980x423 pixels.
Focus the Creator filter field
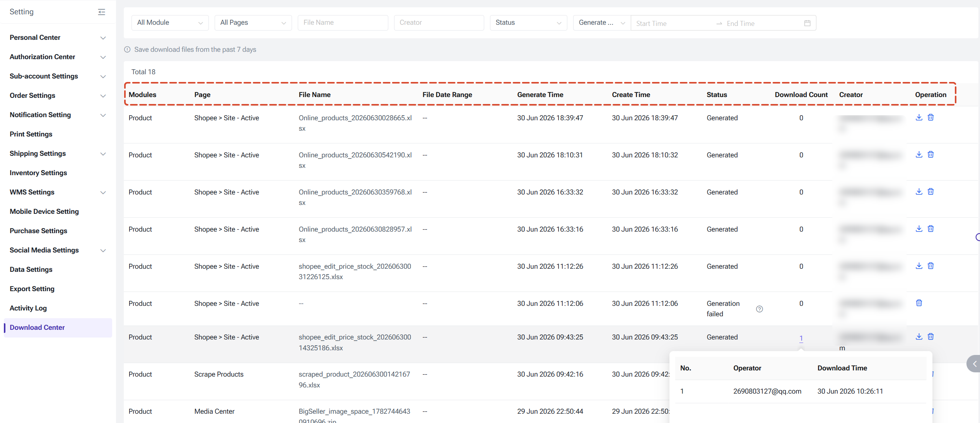pos(439,23)
